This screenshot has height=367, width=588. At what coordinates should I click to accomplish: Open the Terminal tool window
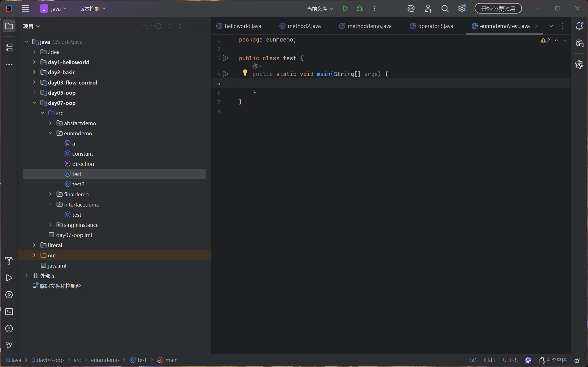tap(9, 312)
